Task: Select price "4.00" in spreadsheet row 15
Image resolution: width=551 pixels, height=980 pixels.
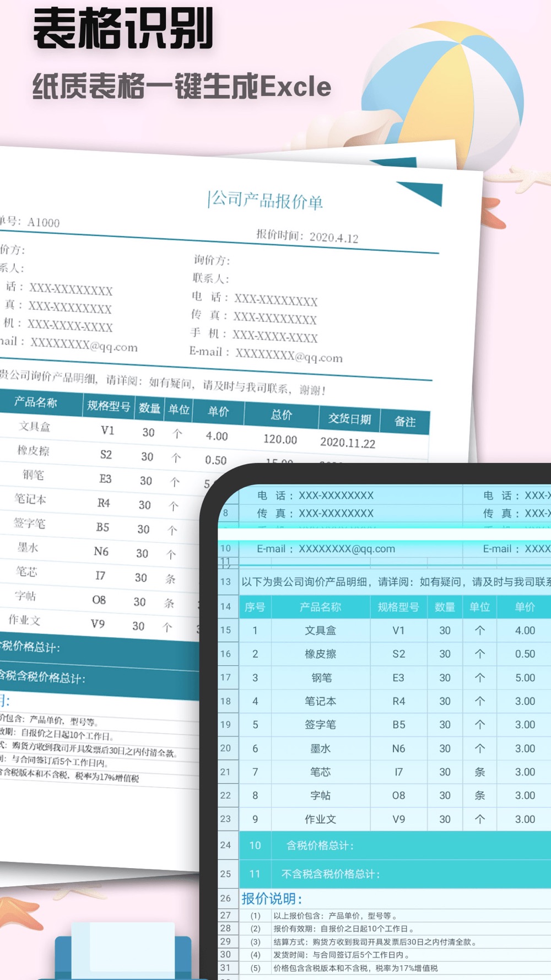Action: pyautogui.click(x=525, y=631)
